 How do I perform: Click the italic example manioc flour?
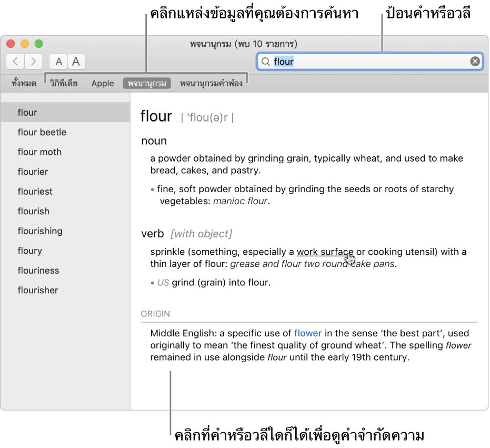pyautogui.click(x=241, y=201)
